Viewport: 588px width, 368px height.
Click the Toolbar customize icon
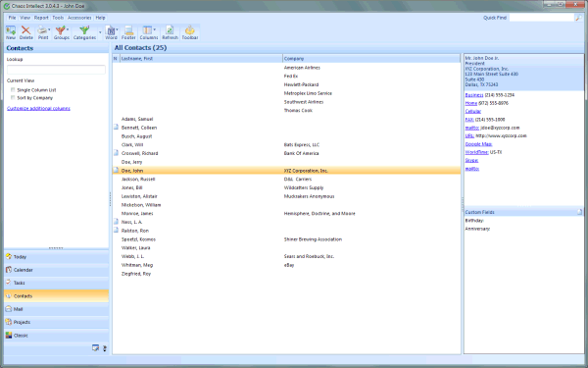point(190,30)
